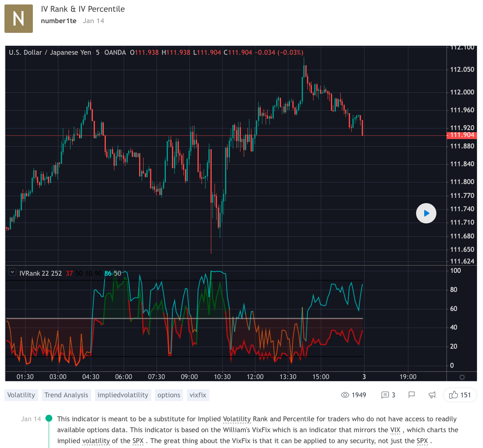Select the impliedvolatility tag
Screen dimensions: 483x448
point(123,395)
